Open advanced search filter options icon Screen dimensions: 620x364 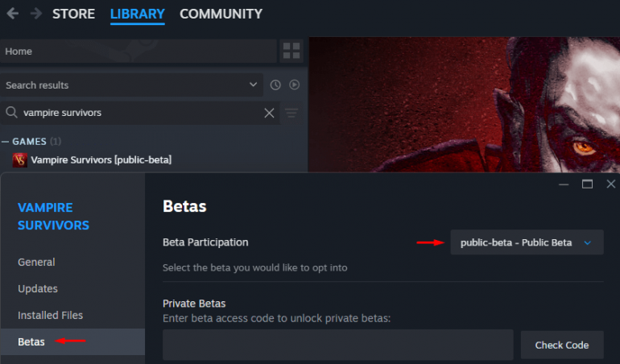(x=291, y=113)
